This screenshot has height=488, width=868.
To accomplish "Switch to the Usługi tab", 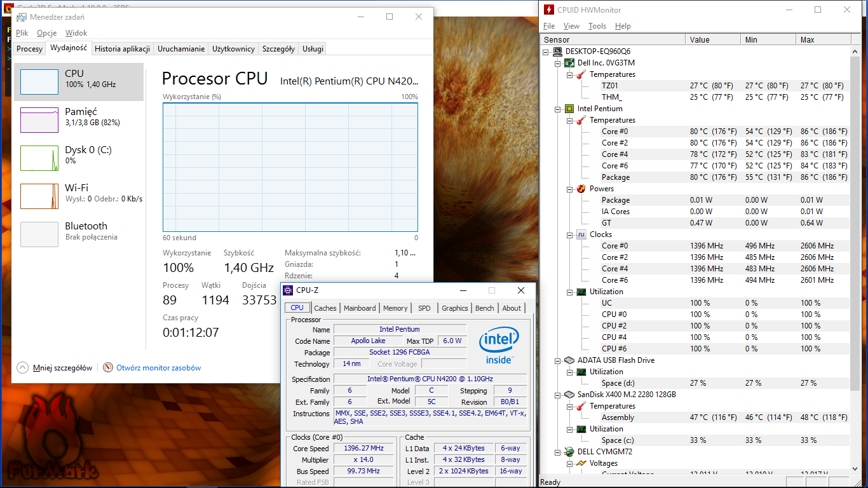I will coord(313,49).
